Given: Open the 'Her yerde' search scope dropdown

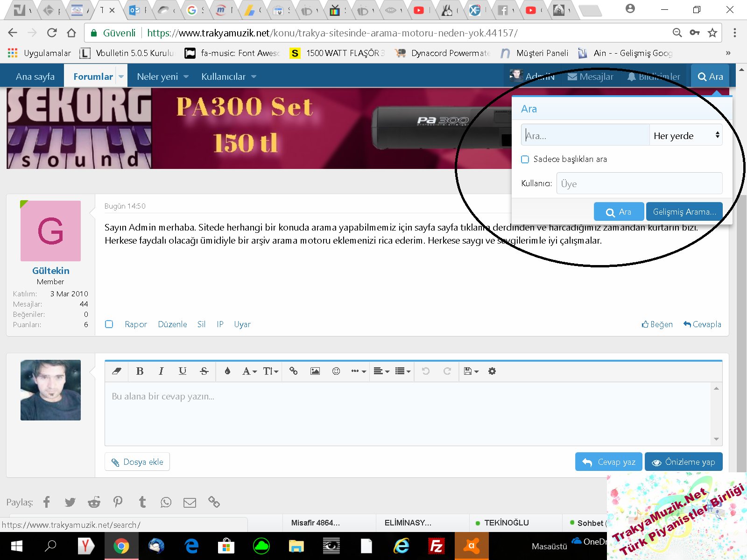Looking at the screenshot, I should (x=685, y=135).
